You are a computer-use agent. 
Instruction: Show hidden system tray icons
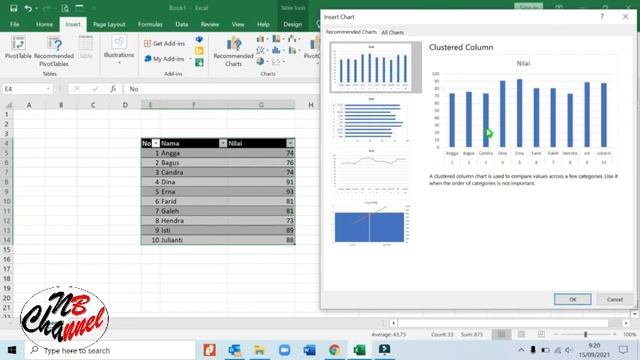521,350
